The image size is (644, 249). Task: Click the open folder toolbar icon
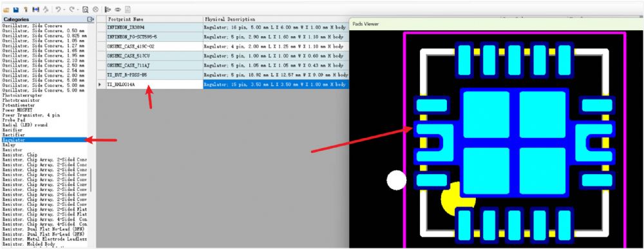coord(6,10)
